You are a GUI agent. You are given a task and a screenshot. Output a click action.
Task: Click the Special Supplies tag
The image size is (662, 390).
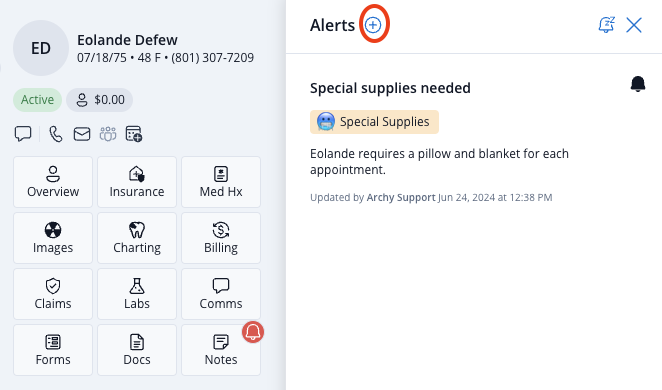tap(374, 122)
